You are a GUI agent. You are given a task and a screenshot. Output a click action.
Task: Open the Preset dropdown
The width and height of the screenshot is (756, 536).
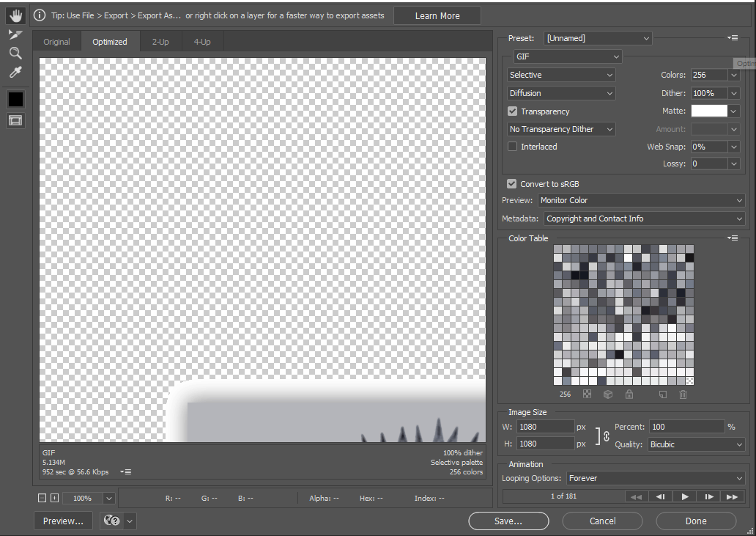click(597, 37)
